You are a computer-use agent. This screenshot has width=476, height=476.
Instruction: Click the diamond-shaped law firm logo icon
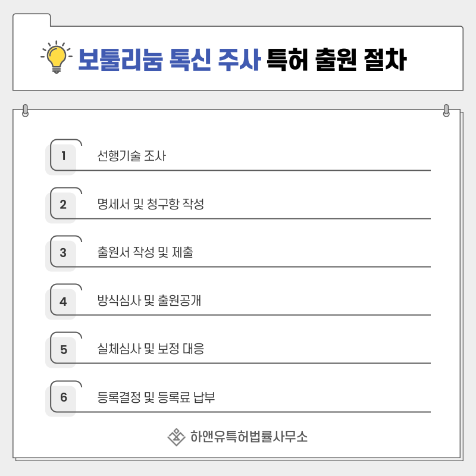[176, 437]
